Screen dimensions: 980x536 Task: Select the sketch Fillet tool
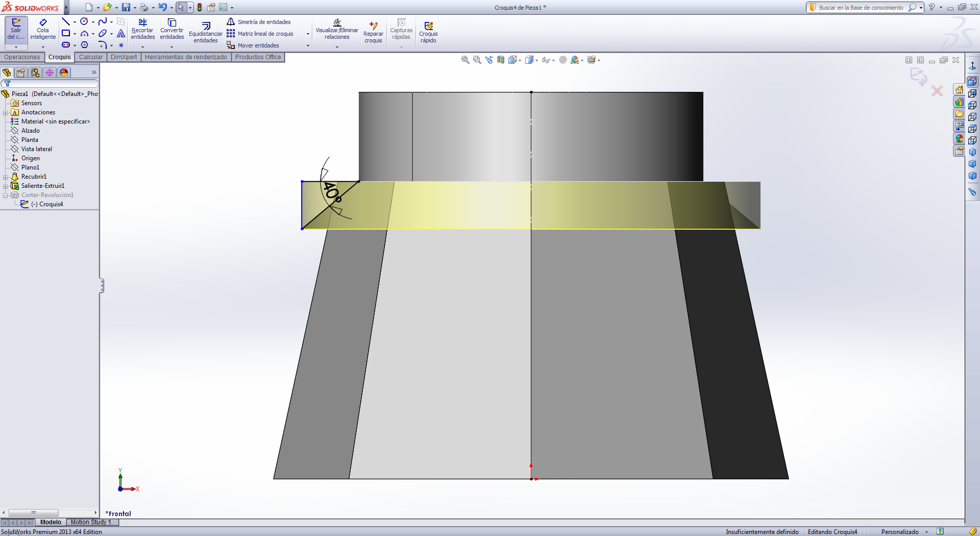pyautogui.click(x=103, y=45)
